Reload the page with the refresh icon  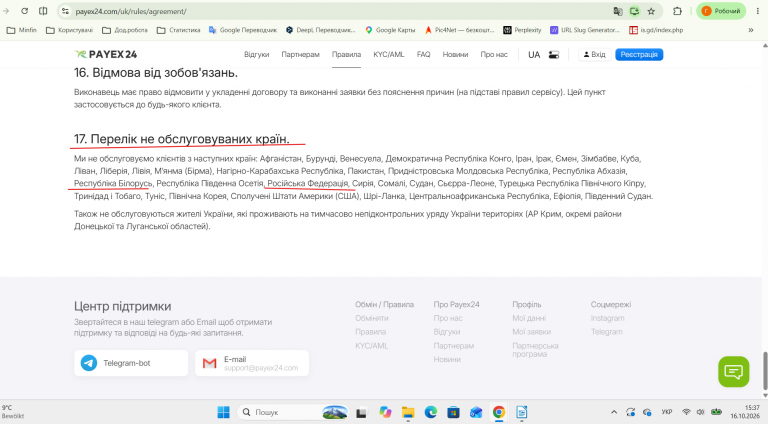24,11
